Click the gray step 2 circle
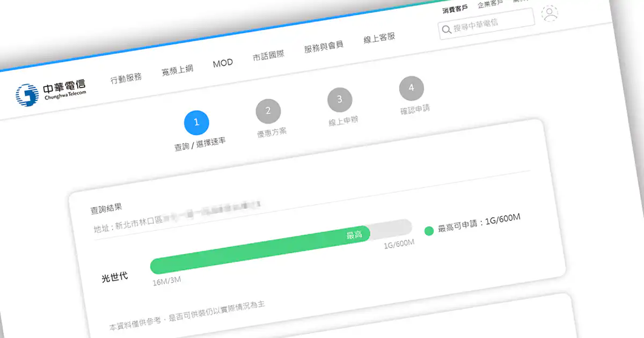644x338 pixels. coord(268,111)
